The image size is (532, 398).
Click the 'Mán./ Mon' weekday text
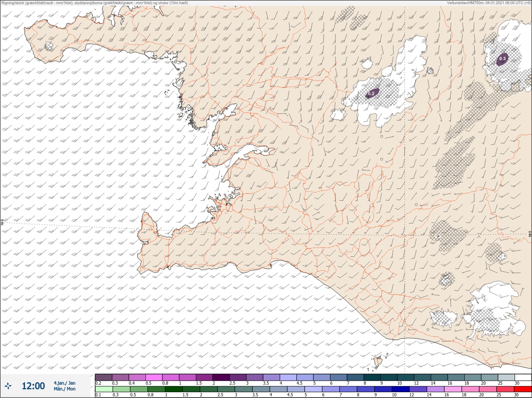tap(64, 389)
